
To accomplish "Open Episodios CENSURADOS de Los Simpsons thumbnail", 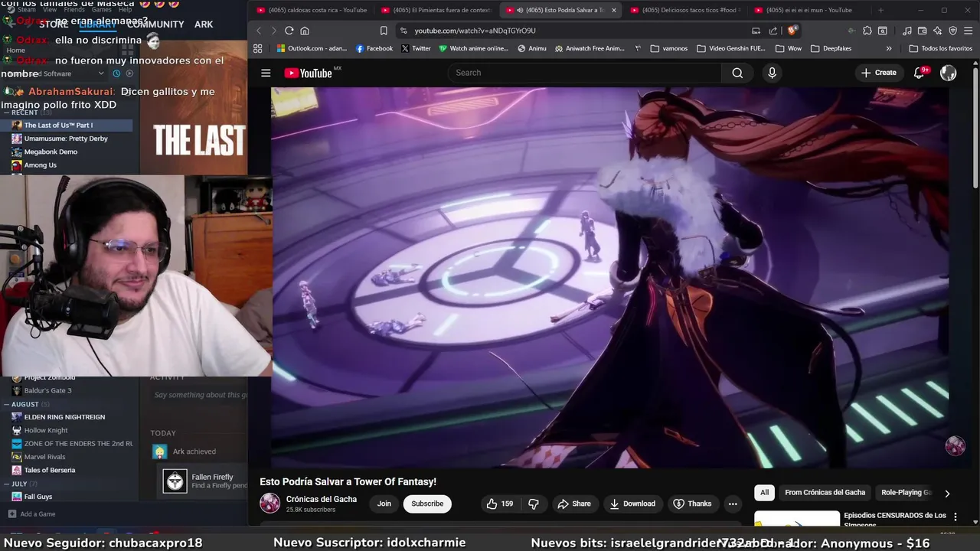I will (x=797, y=519).
